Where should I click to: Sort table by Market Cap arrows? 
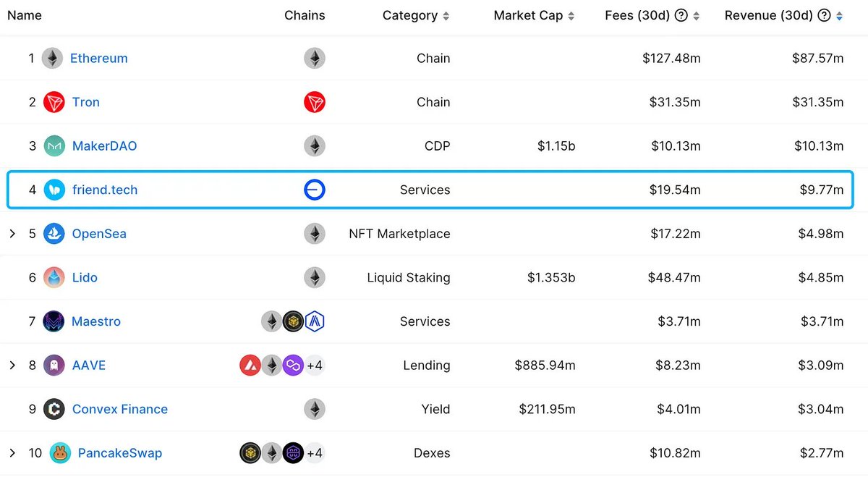(x=571, y=16)
